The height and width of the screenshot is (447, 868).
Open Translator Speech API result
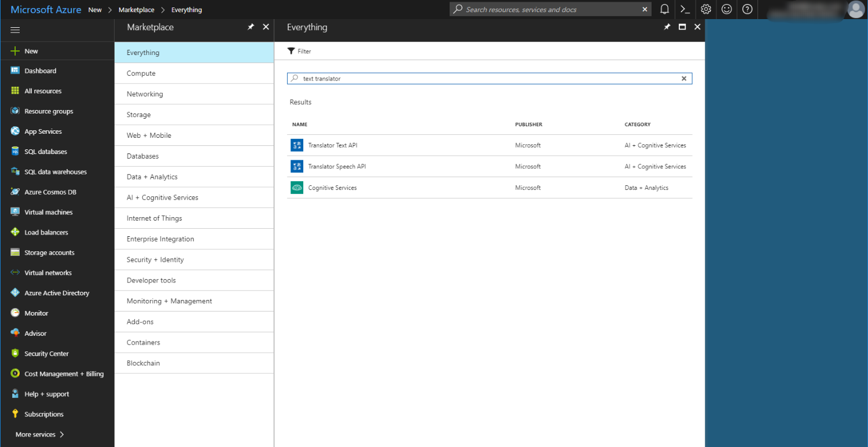[490, 166]
